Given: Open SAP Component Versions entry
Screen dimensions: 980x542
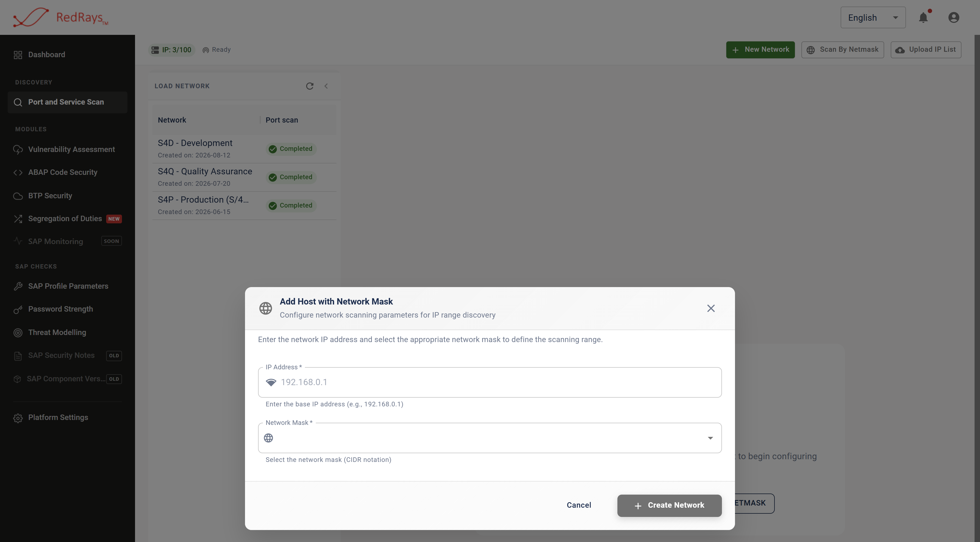Looking at the screenshot, I should click(68, 379).
